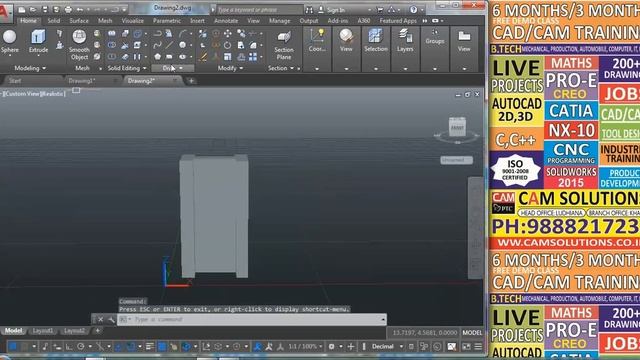Toggle Quick Properties in status bar
This screenshot has height=360, width=640.
coord(411,347)
